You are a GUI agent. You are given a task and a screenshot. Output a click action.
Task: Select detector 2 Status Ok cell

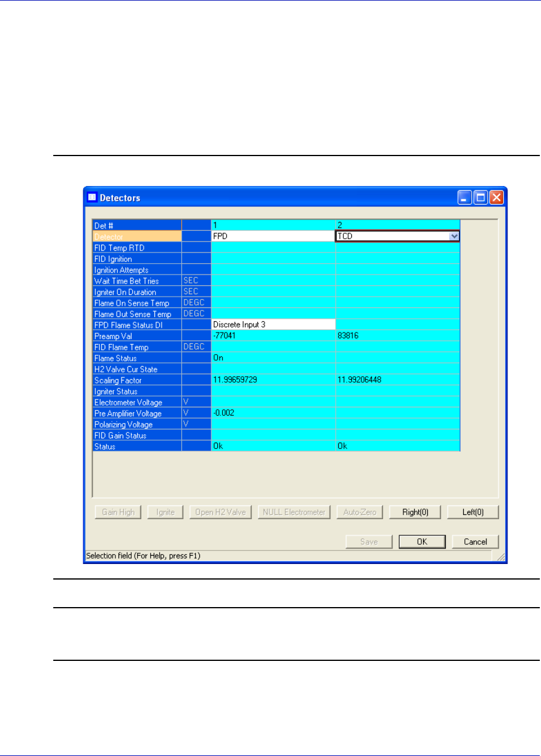[x=397, y=446]
